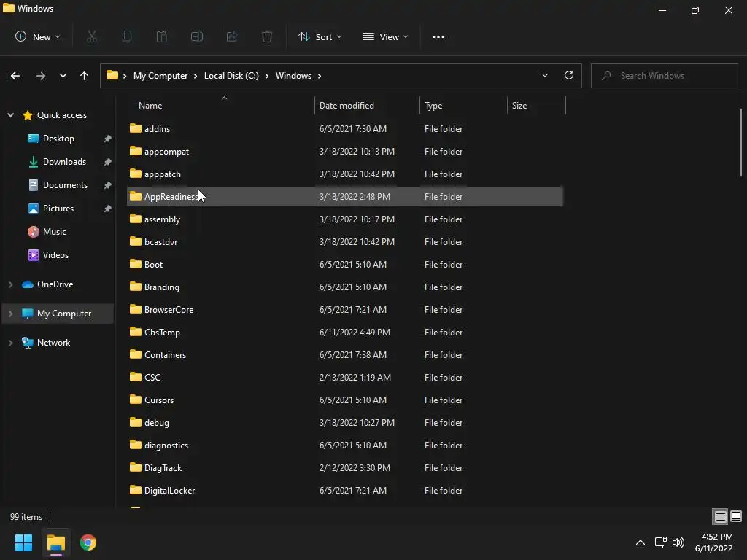The width and height of the screenshot is (747, 560).
Task: Click the Rename icon in the toolbar
Action: pos(197,36)
